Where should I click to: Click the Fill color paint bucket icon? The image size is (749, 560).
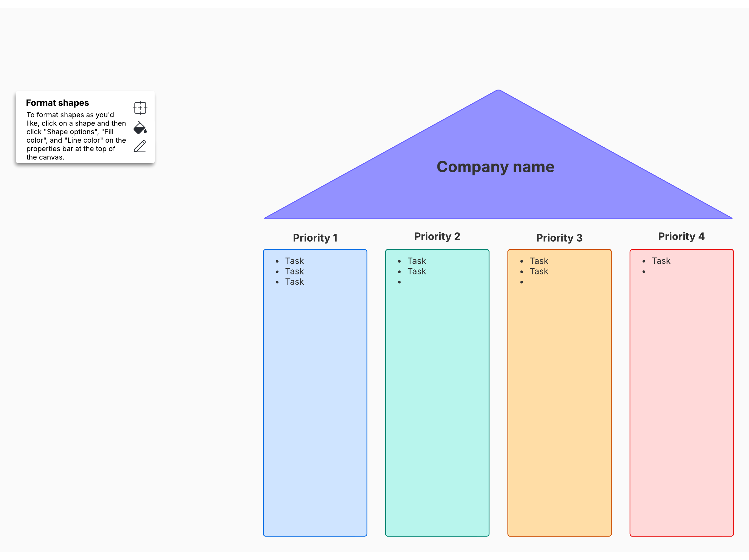140,128
